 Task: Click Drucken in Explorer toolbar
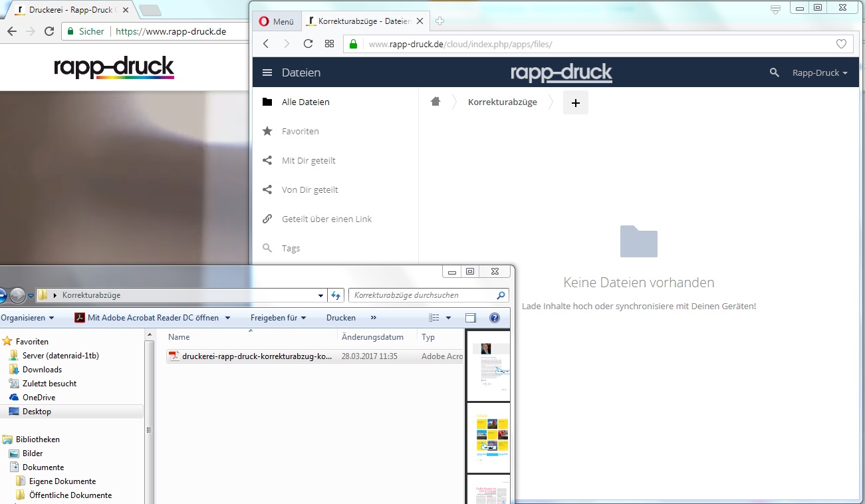(341, 318)
